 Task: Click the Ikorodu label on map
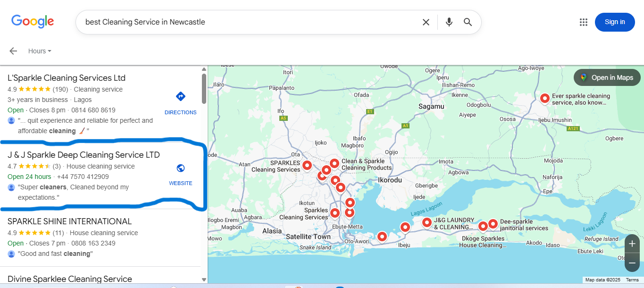click(390, 180)
